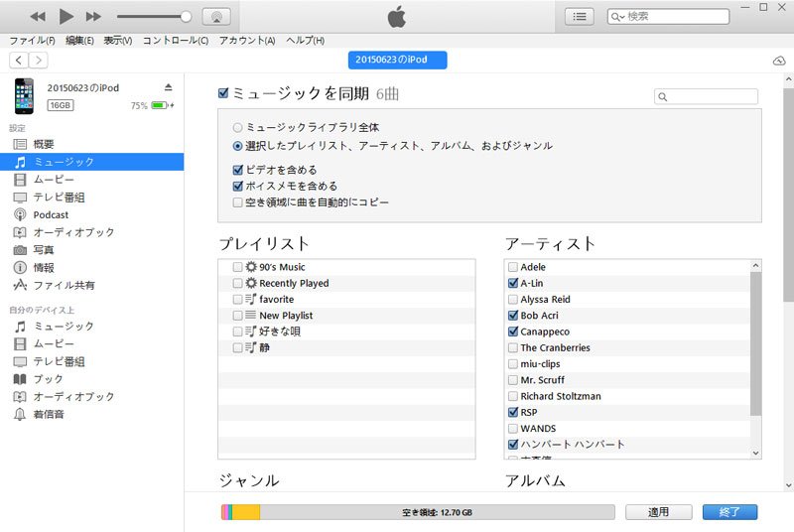The height and width of the screenshot is (532, 794).
Task: Open the コントロール(C) menu
Action: coord(176,41)
